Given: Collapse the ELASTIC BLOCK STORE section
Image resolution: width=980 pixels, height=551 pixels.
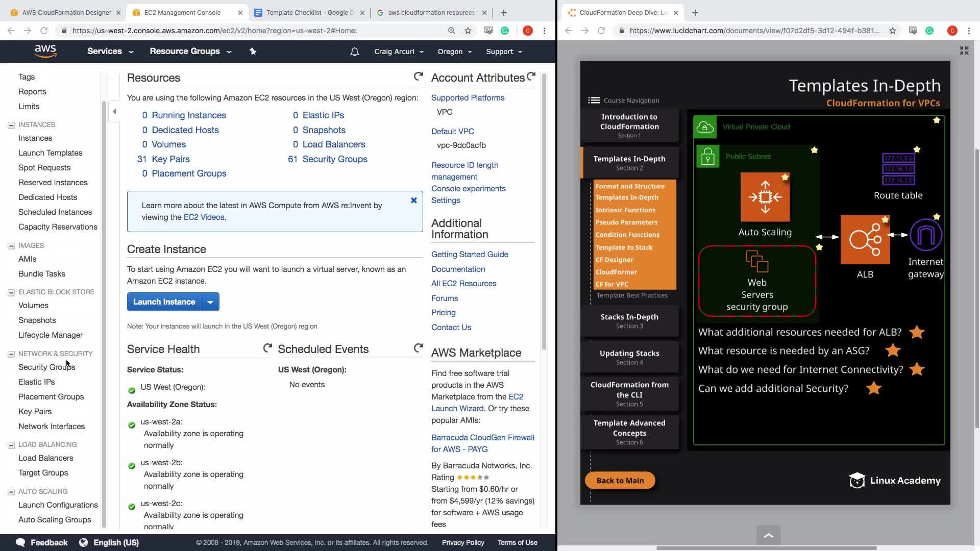Looking at the screenshot, I should pos(11,292).
